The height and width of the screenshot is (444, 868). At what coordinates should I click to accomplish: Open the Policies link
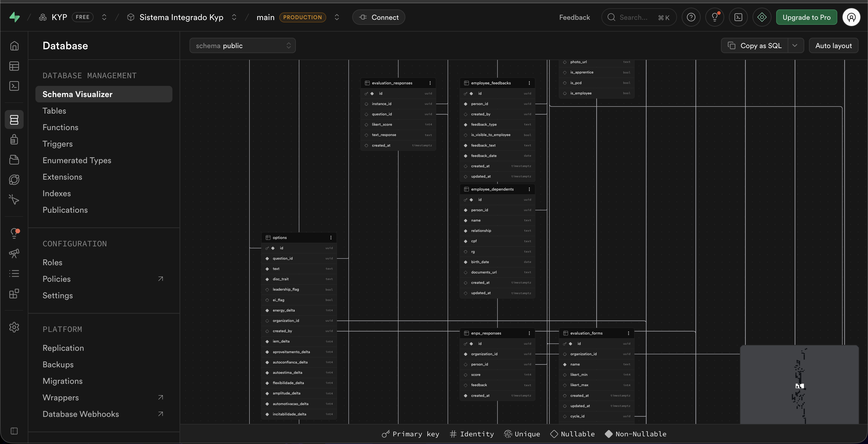[x=104, y=279]
